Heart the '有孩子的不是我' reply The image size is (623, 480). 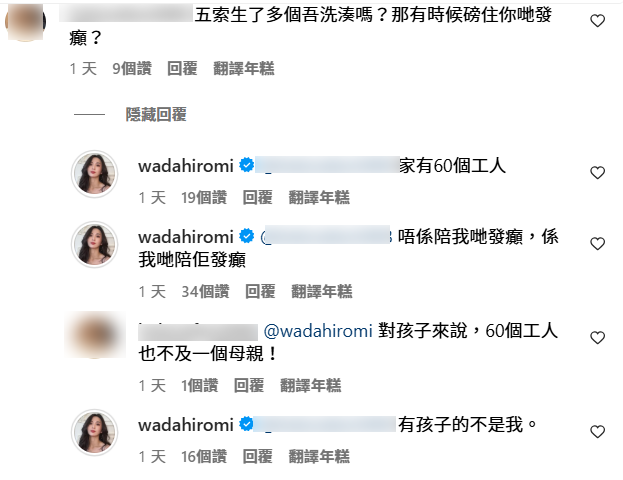(597, 432)
